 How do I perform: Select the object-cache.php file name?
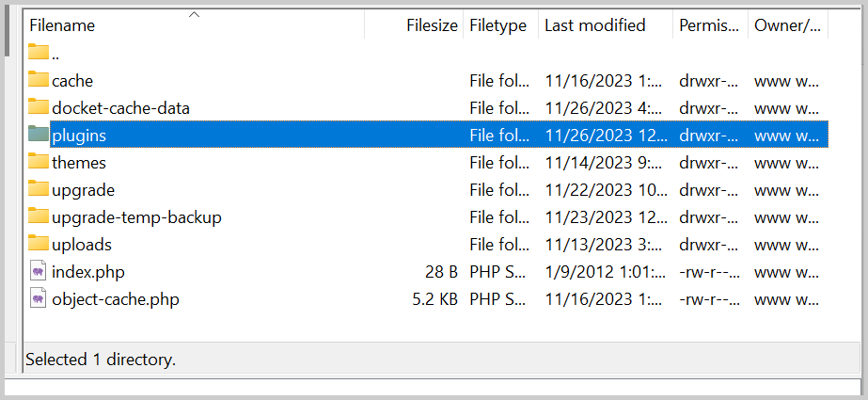point(116,299)
